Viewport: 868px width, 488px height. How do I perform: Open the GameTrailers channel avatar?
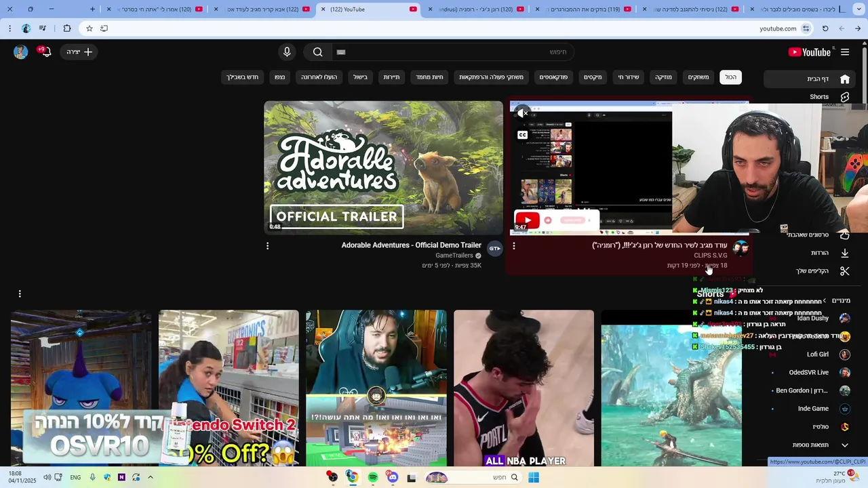(x=494, y=249)
